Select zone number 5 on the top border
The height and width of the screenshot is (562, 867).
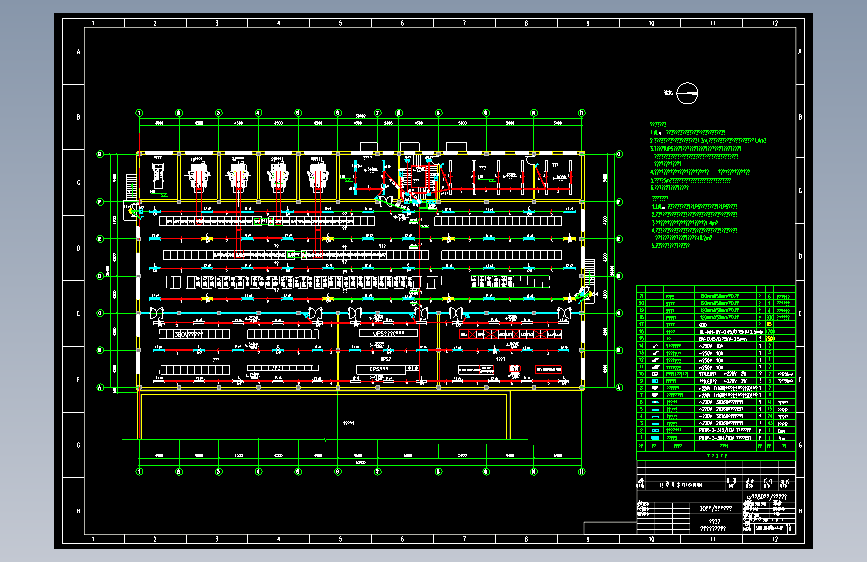pos(341,23)
